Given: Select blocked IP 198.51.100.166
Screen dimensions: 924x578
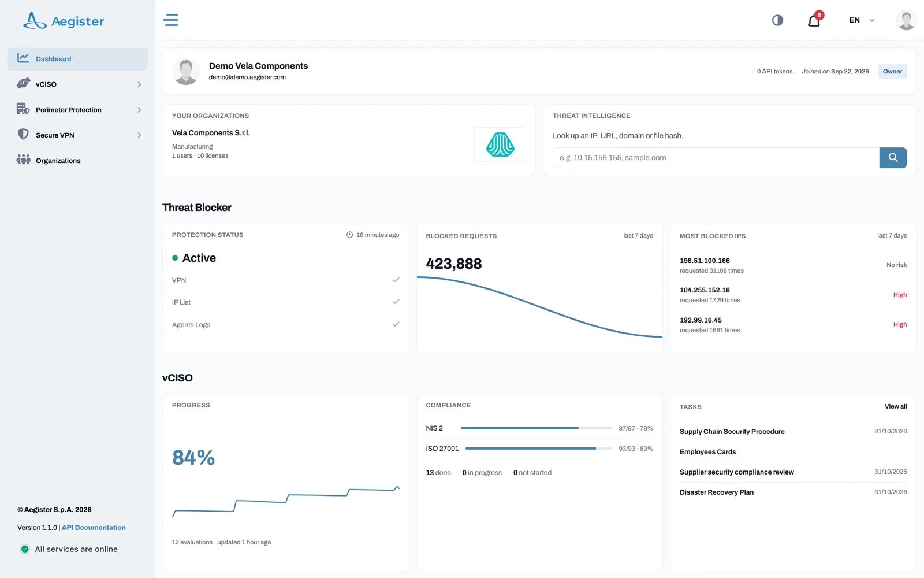Looking at the screenshot, I should pos(705,261).
